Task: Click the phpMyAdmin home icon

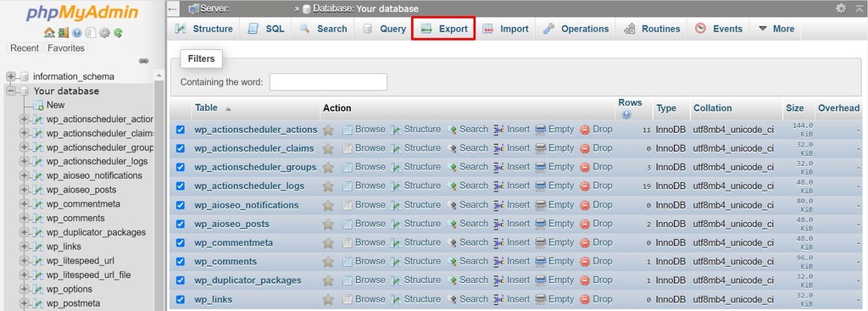Action: [x=49, y=33]
